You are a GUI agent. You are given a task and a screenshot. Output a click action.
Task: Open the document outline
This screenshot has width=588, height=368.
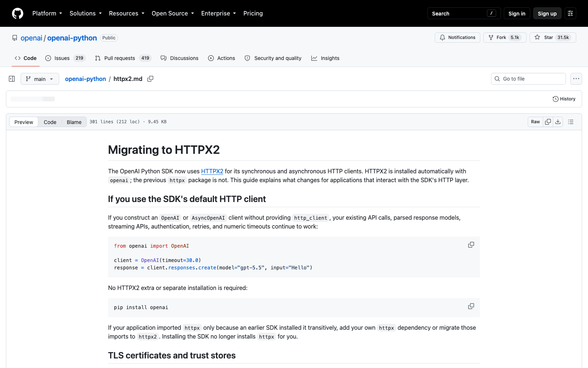(x=571, y=122)
